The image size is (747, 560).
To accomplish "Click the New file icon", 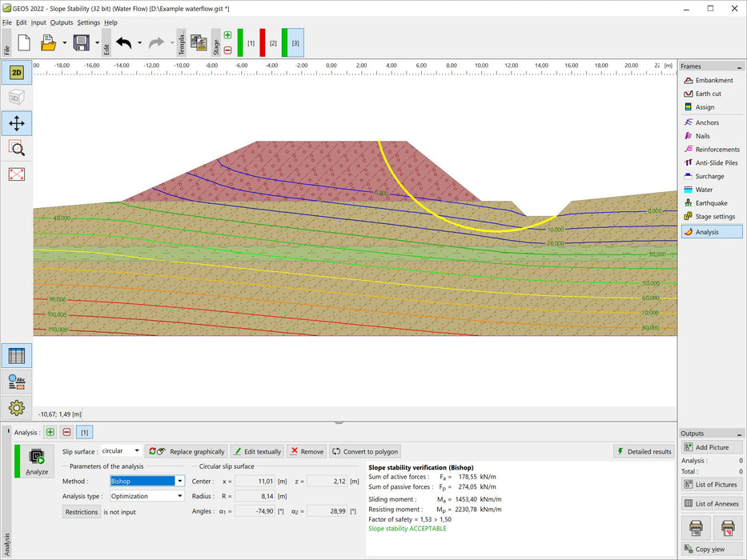I will [24, 42].
